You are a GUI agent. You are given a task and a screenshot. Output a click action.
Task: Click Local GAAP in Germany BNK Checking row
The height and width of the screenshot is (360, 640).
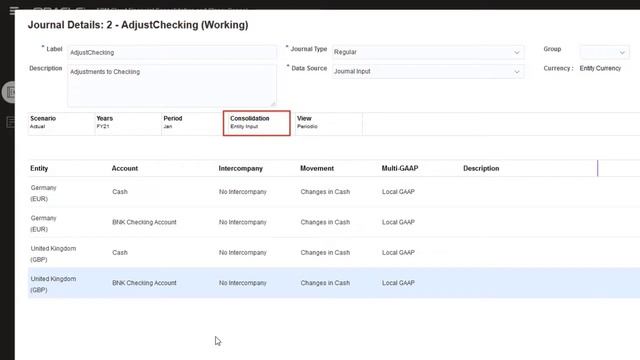click(398, 222)
